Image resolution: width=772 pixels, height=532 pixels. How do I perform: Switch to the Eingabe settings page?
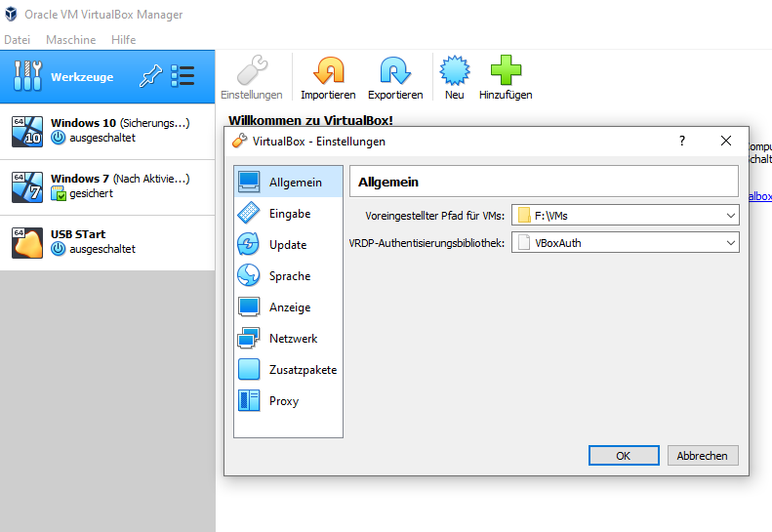[289, 214]
